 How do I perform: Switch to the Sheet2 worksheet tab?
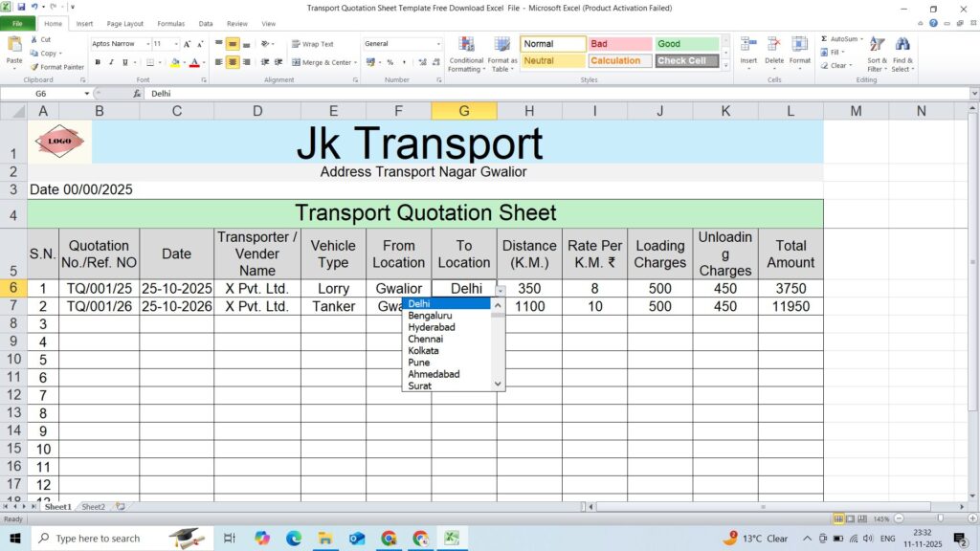point(93,507)
